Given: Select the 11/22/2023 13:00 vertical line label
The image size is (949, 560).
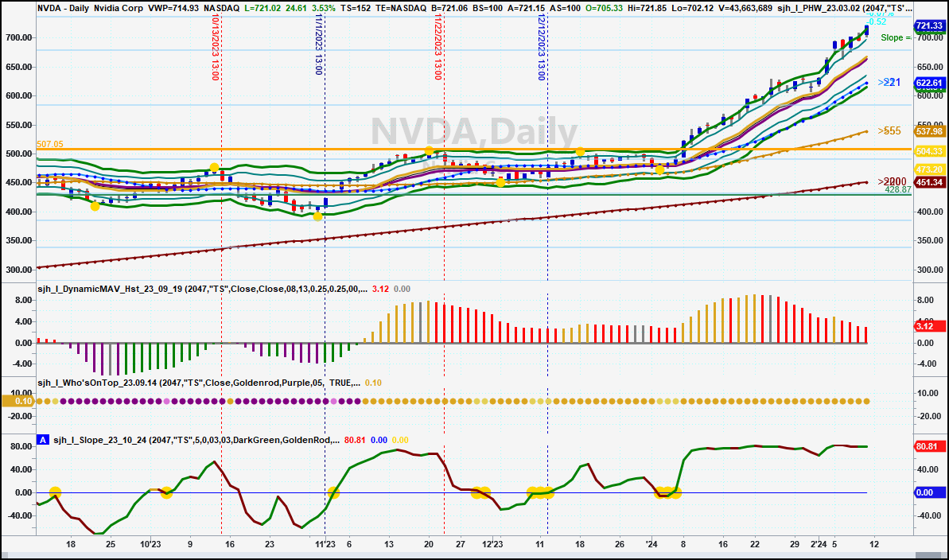Looking at the screenshot, I should [x=438, y=47].
